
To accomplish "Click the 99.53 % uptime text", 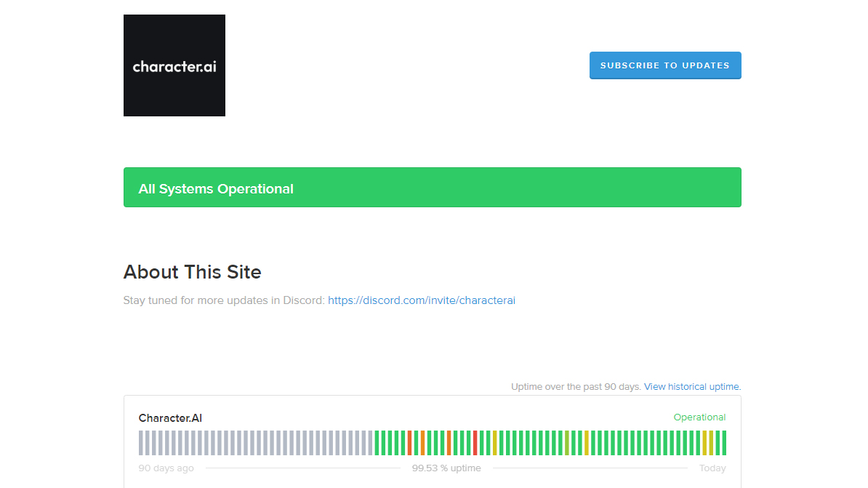I will pos(446,468).
